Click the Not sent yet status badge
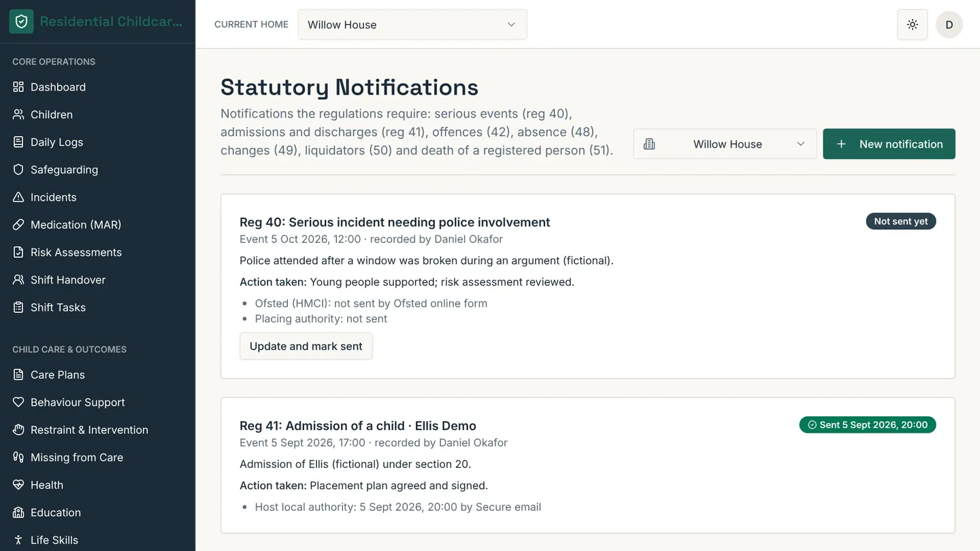The height and width of the screenshot is (551, 980). point(901,221)
